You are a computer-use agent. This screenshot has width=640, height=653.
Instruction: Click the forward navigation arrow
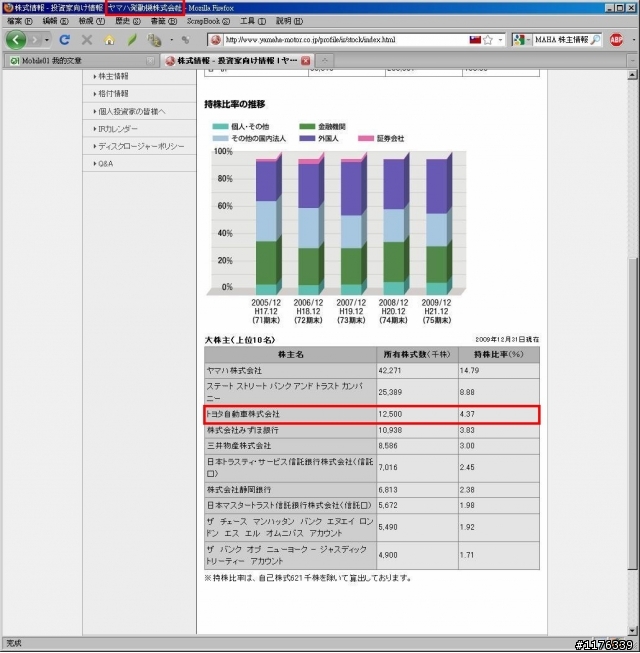click(35, 40)
